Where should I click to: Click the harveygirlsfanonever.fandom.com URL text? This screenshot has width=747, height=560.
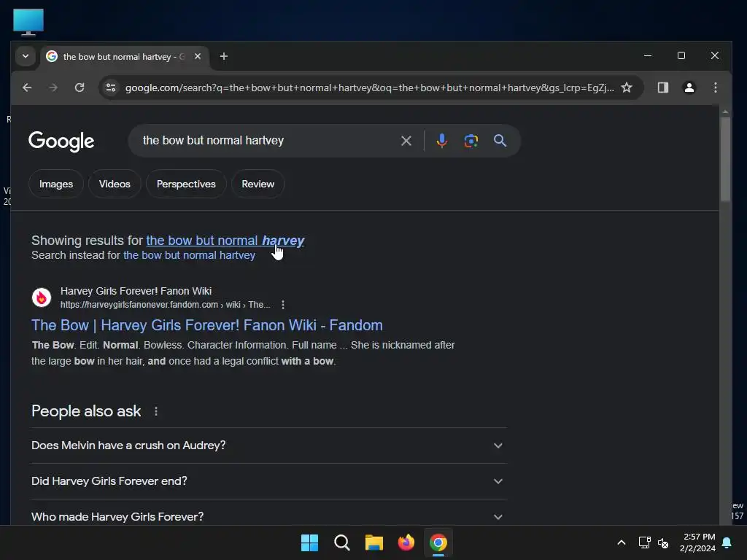(x=165, y=305)
